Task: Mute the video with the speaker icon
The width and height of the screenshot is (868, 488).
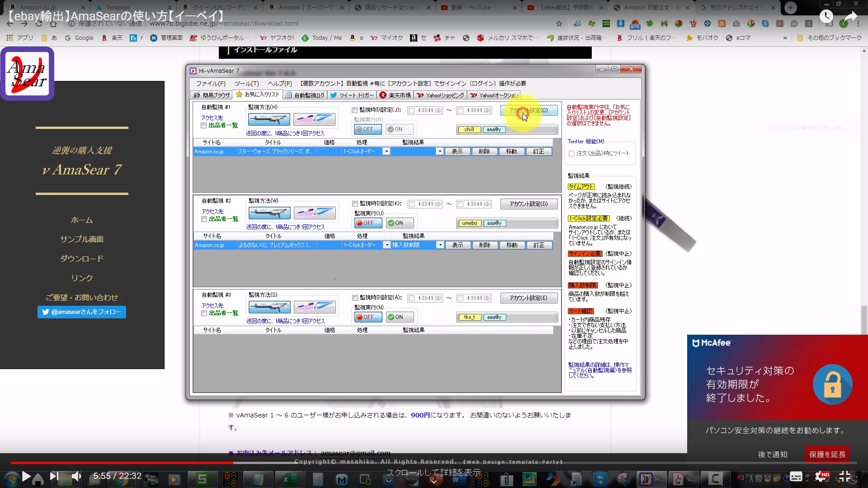Action: [x=77, y=476]
